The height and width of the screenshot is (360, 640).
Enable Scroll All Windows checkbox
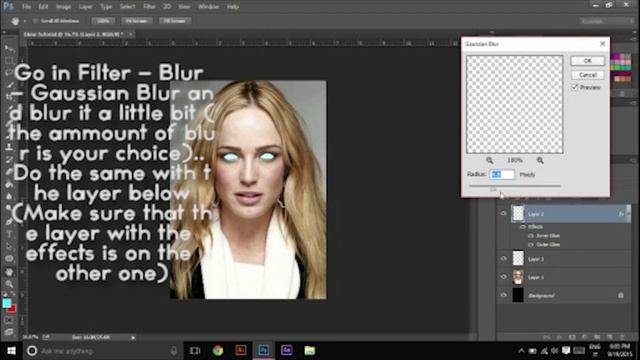[36, 21]
